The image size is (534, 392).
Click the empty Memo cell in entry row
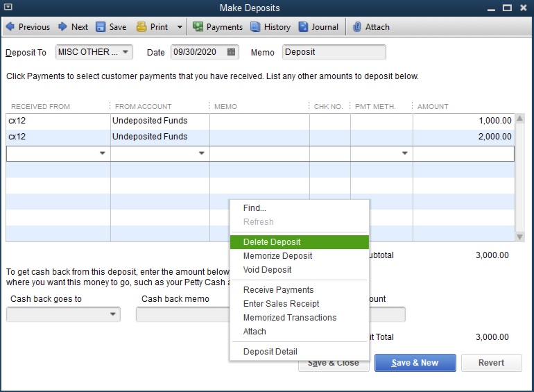(259, 153)
